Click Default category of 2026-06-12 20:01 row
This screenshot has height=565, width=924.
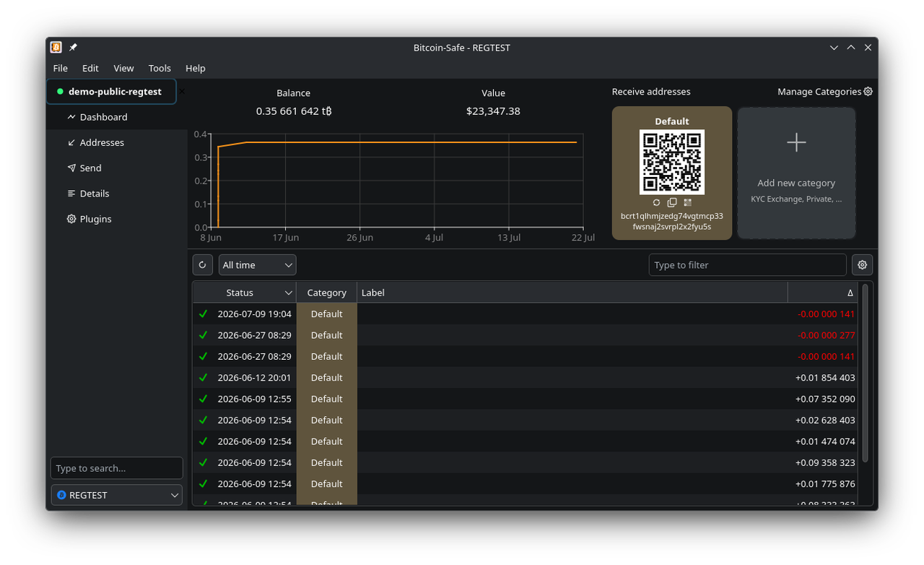pyautogui.click(x=327, y=378)
